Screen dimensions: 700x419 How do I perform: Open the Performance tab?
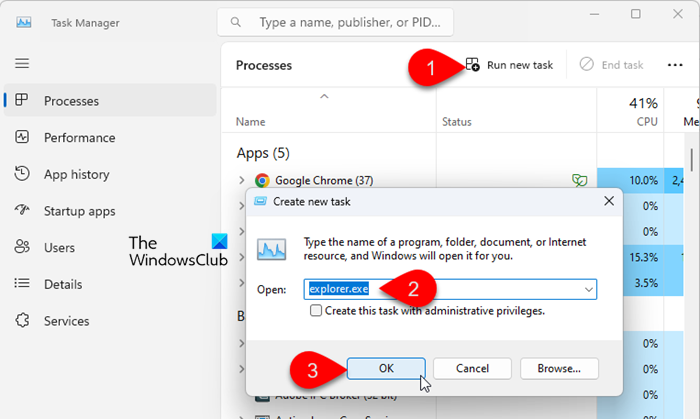tap(79, 138)
